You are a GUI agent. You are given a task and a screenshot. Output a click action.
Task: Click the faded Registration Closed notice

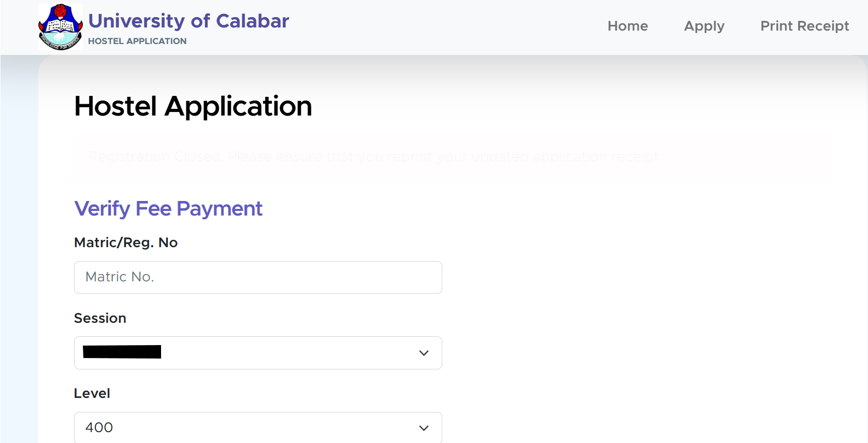pyautogui.click(x=155, y=156)
